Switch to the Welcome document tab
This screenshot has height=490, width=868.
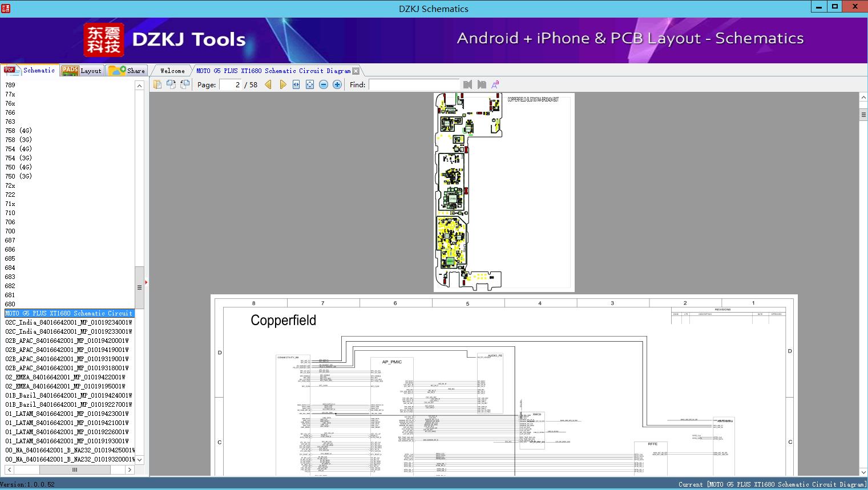172,71
